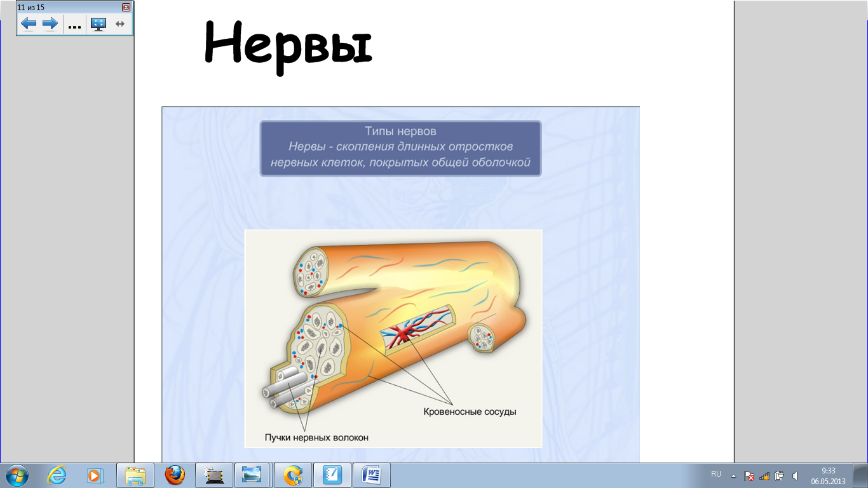Check the battery power tray icon

[x=780, y=475]
